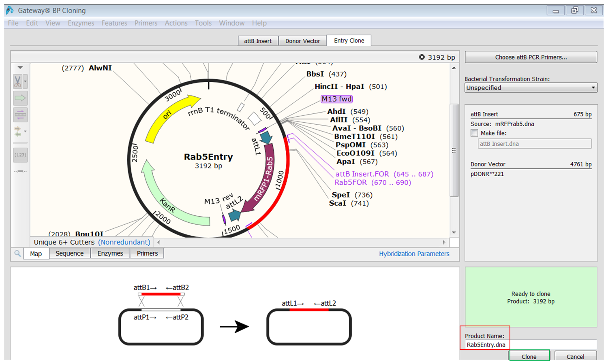This screenshot has width=608, height=364.
Task: Open dropdown arrow next to translations icon
Action: tap(26, 131)
